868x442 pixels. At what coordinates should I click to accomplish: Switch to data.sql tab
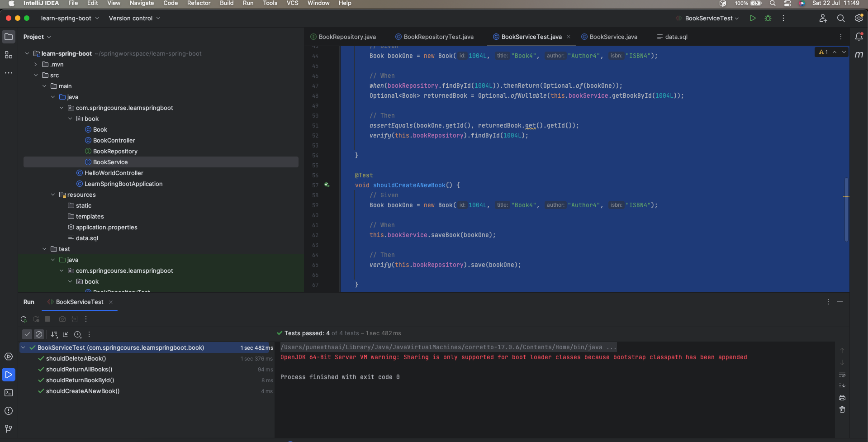pyautogui.click(x=672, y=37)
